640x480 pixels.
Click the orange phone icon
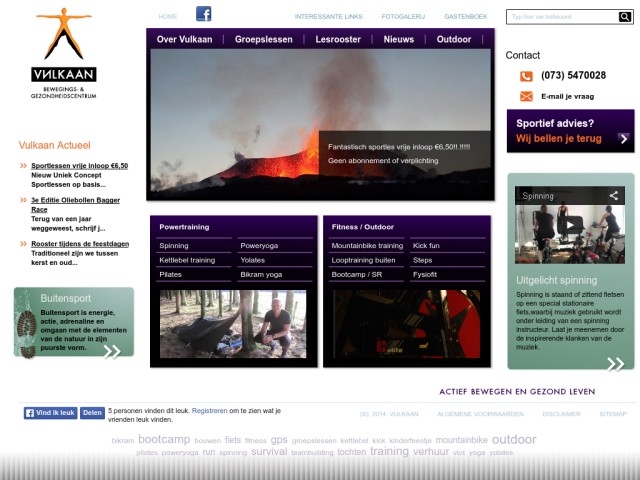click(526, 76)
